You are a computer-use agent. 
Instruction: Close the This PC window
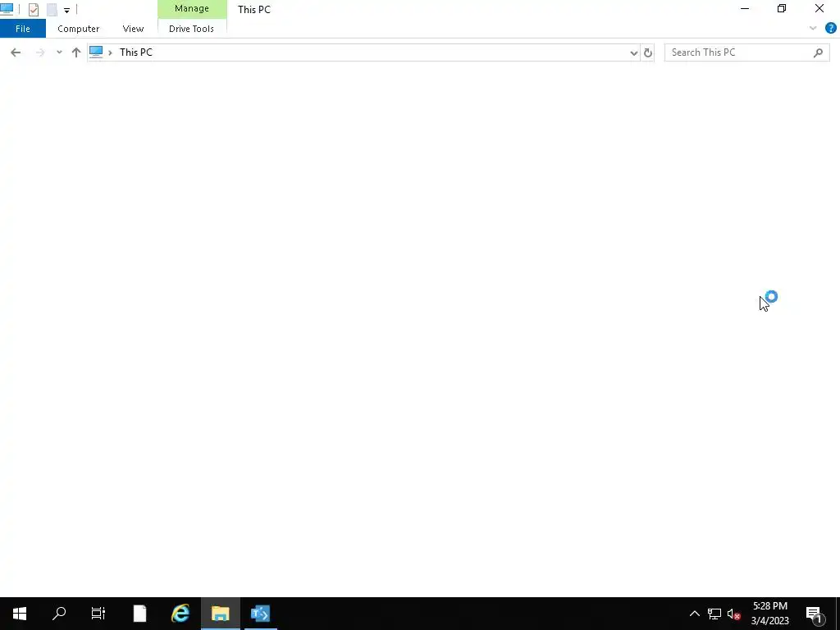[x=819, y=8]
